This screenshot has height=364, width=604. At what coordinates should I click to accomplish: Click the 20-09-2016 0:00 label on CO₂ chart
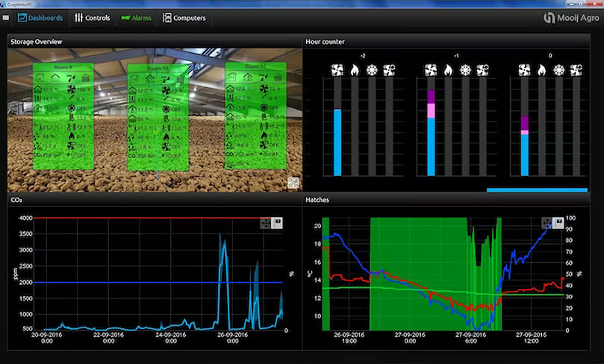click(x=46, y=338)
